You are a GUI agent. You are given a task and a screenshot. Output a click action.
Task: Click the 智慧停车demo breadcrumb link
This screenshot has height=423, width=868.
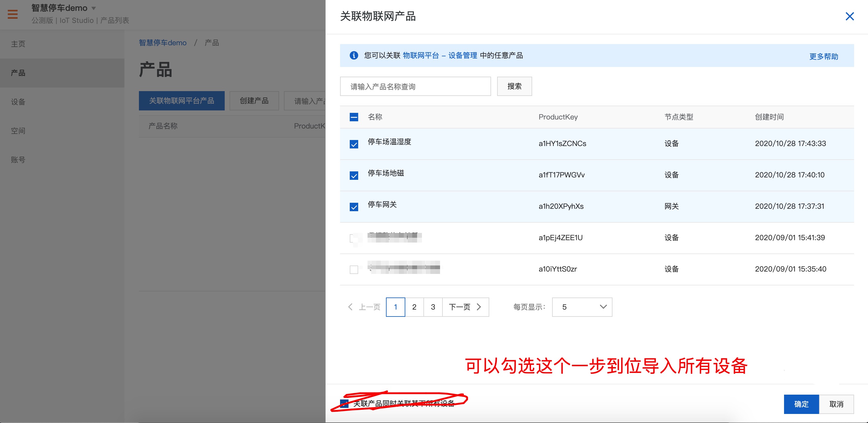pyautogui.click(x=162, y=43)
